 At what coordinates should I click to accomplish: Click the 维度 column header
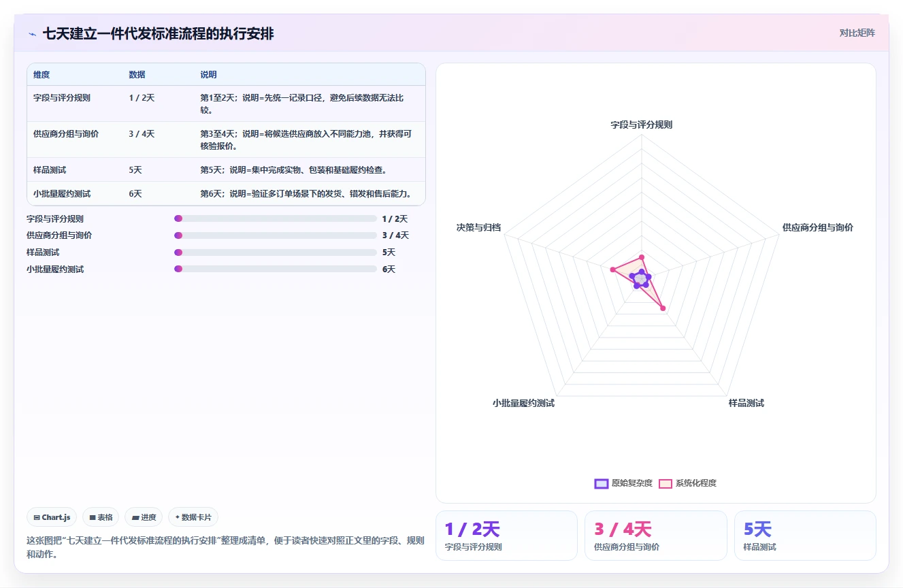click(x=42, y=75)
